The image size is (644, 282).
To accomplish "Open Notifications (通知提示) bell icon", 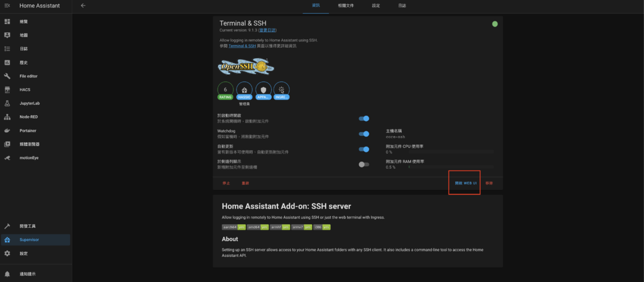I will click(x=7, y=274).
